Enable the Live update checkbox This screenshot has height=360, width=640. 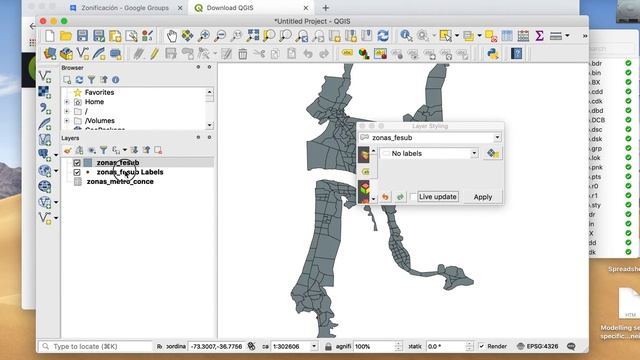(x=413, y=197)
